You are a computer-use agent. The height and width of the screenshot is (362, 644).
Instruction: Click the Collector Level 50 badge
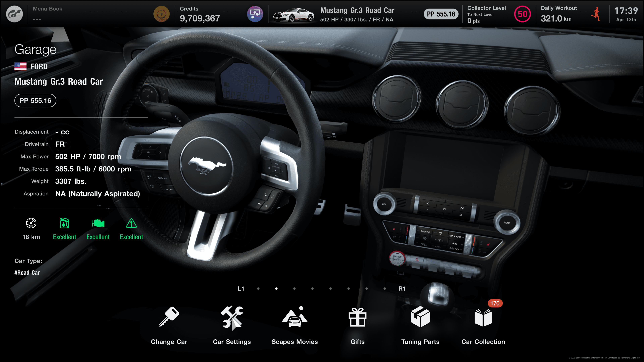[523, 14]
